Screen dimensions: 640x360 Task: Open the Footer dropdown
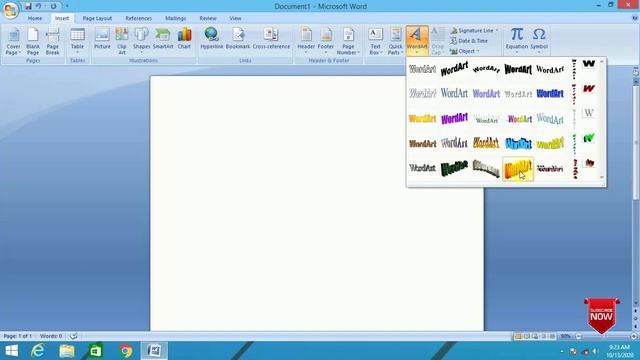[326, 40]
